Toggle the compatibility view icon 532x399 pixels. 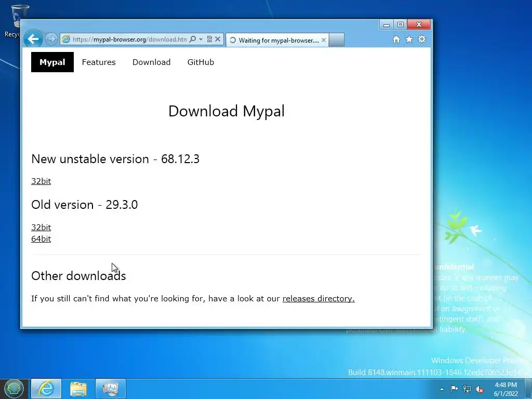(x=209, y=39)
